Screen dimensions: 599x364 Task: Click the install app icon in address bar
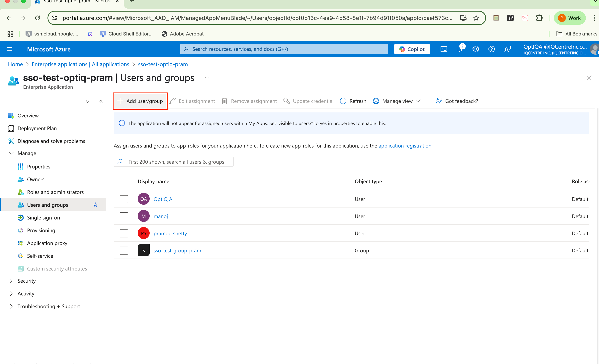coord(463,18)
